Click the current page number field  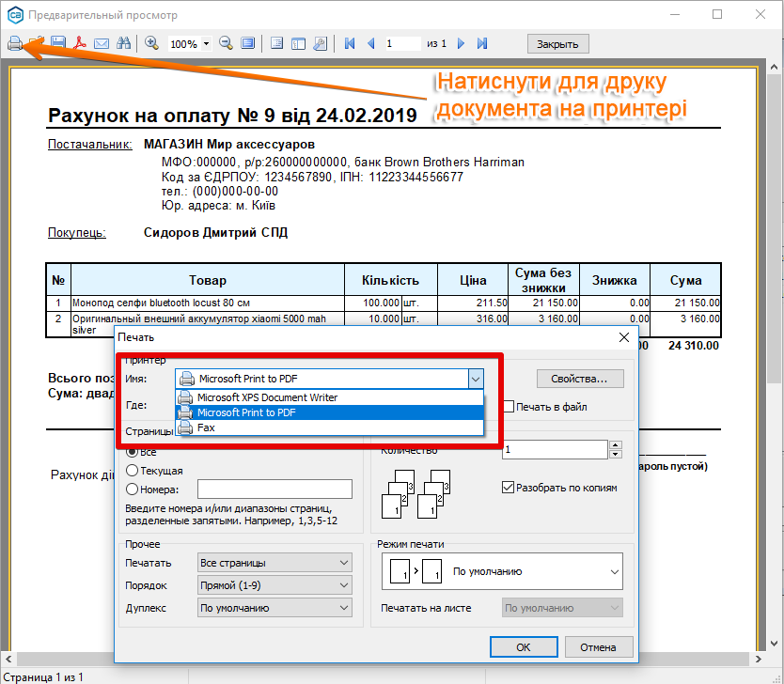(402, 44)
